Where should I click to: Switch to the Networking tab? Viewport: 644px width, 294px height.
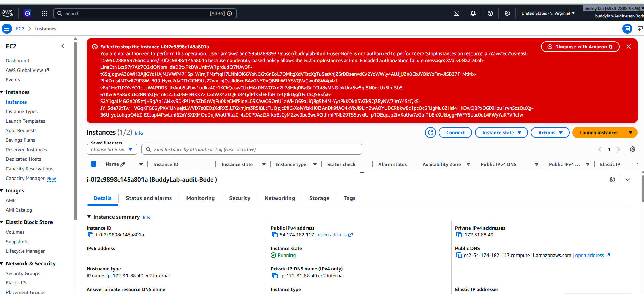click(x=280, y=198)
